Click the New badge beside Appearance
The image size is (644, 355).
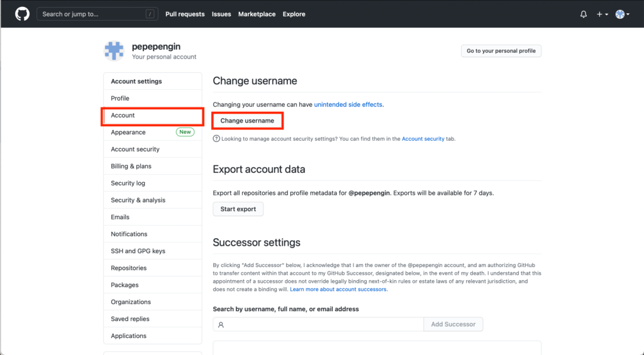pos(185,132)
